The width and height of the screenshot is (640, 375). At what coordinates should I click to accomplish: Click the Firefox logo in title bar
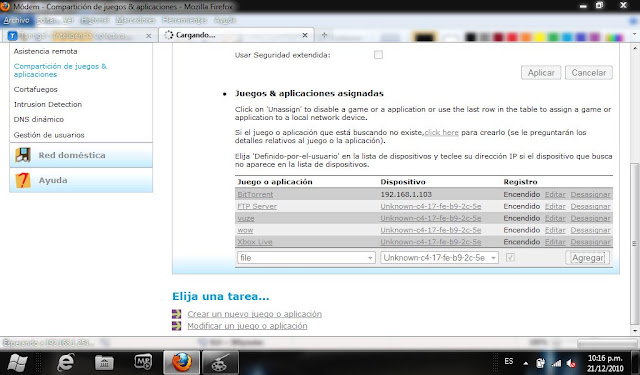coord(5,6)
